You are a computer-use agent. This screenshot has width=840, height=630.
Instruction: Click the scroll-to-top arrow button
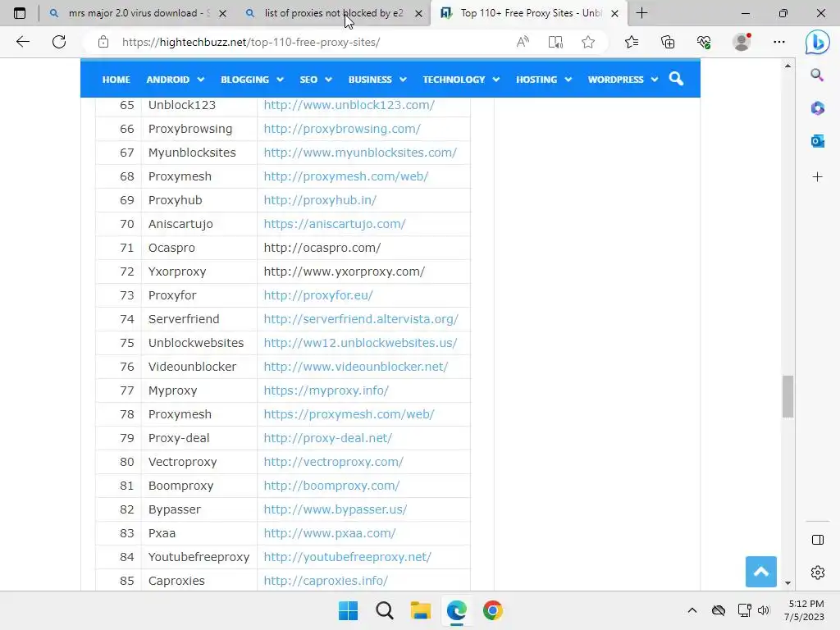(760, 572)
